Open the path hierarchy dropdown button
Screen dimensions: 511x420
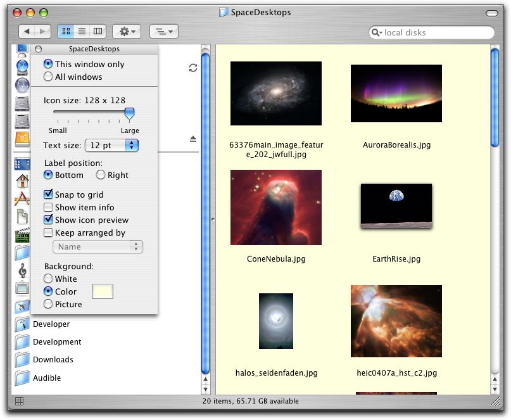(163, 31)
